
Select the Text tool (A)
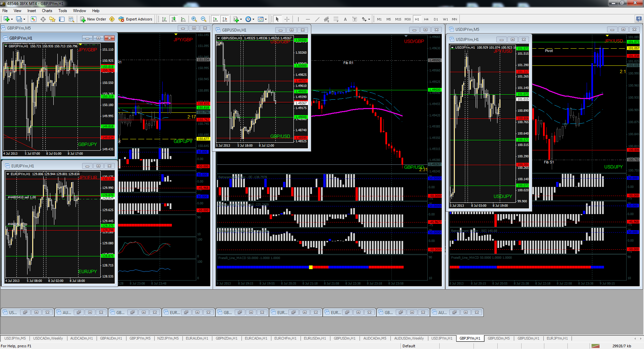tap(345, 19)
